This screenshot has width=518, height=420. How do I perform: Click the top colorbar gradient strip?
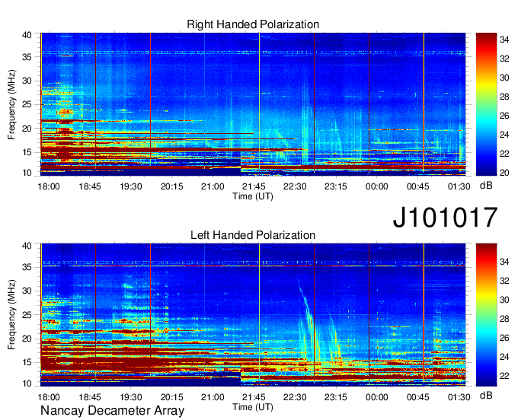coord(486,104)
